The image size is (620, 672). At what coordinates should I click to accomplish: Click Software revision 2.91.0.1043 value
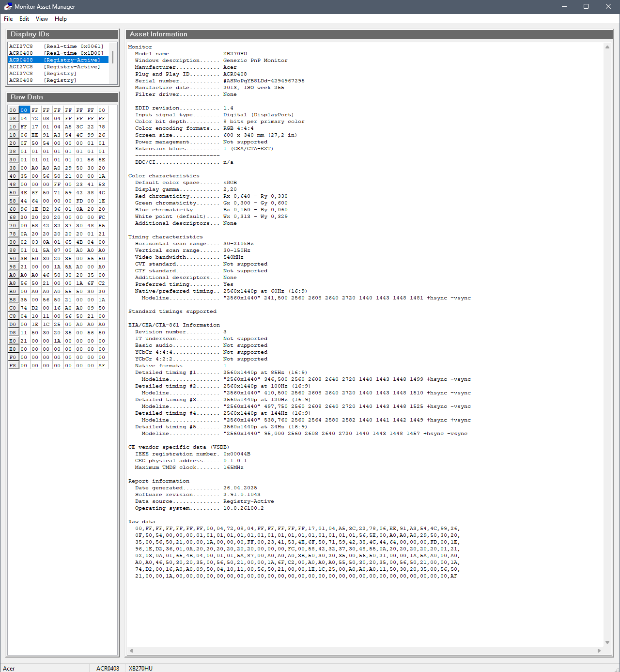pos(242,495)
